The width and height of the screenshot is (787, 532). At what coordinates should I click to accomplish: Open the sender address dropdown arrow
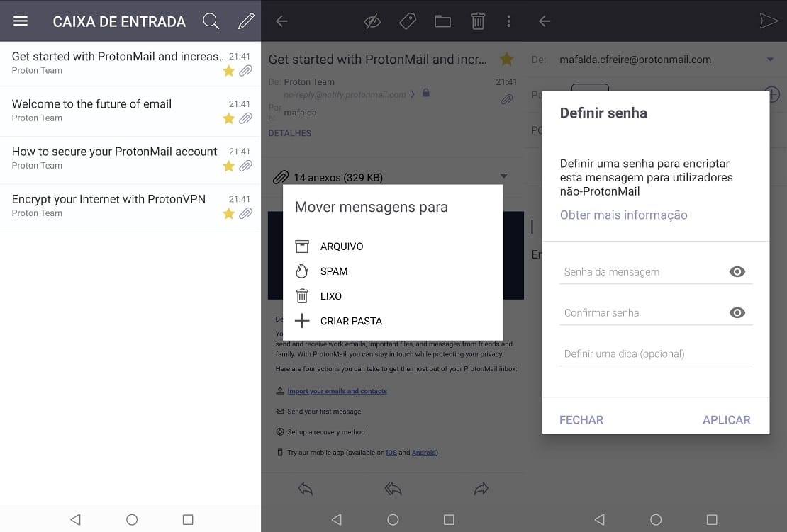click(x=771, y=60)
